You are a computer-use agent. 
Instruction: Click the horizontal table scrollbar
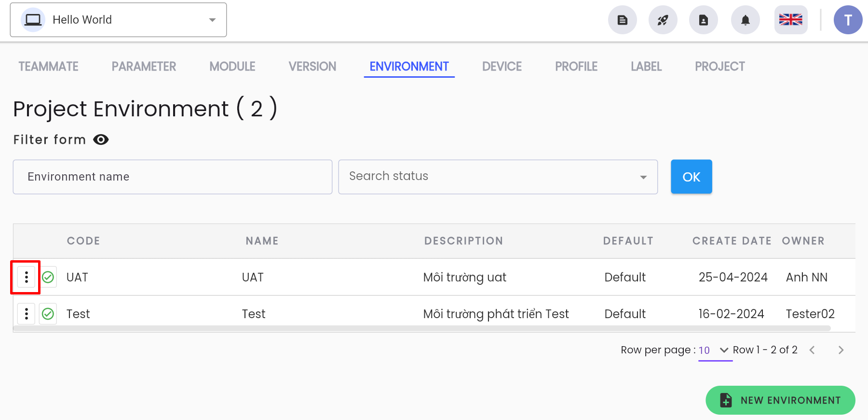pos(422,328)
